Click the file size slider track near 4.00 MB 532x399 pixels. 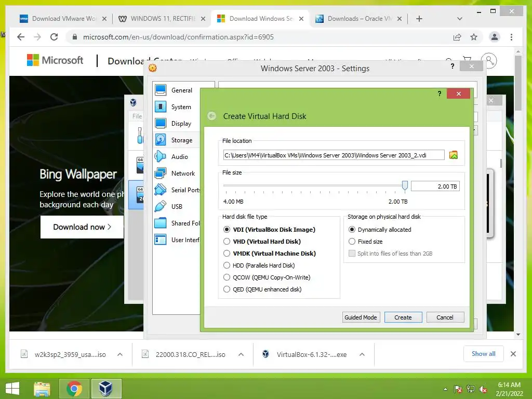pos(227,185)
